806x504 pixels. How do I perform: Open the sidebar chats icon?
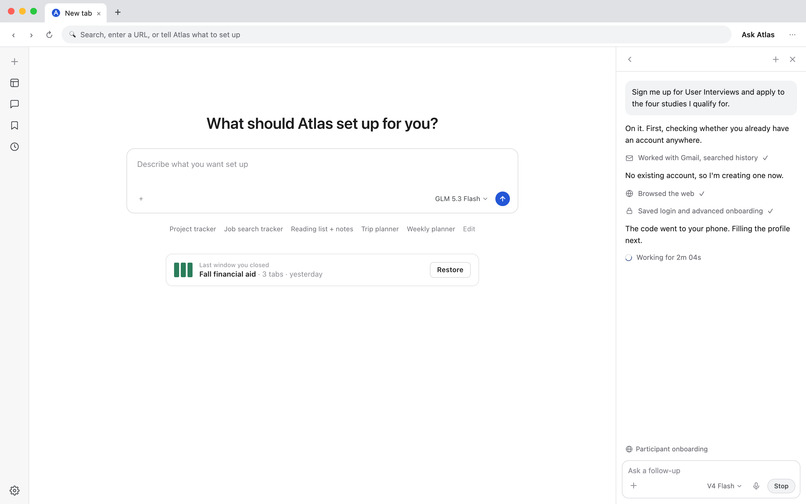pyautogui.click(x=14, y=104)
